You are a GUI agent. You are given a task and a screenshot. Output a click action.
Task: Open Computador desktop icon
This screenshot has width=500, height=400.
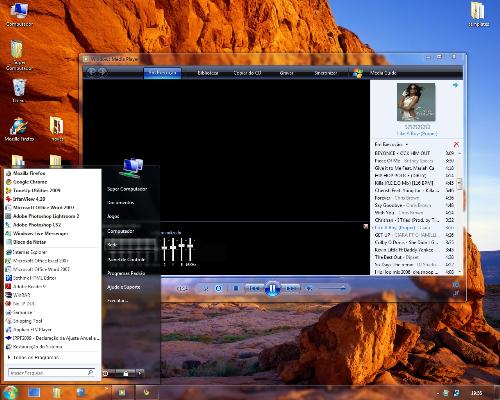19,14
